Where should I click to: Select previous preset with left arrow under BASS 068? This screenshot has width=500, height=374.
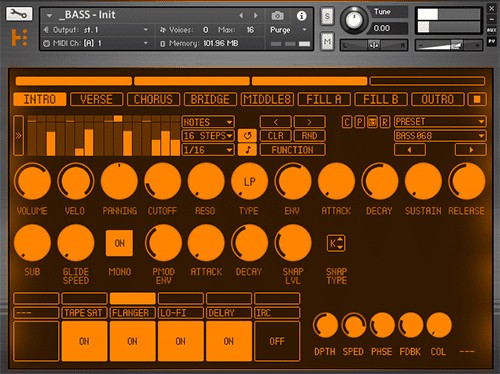[410, 150]
